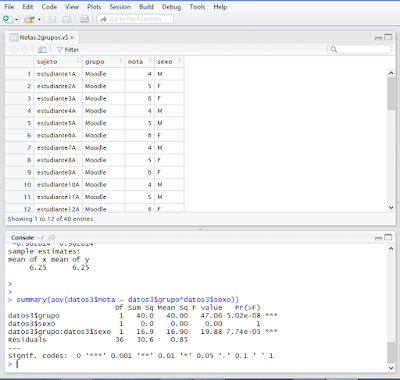
Task: Open the File menu
Action: click(9, 7)
